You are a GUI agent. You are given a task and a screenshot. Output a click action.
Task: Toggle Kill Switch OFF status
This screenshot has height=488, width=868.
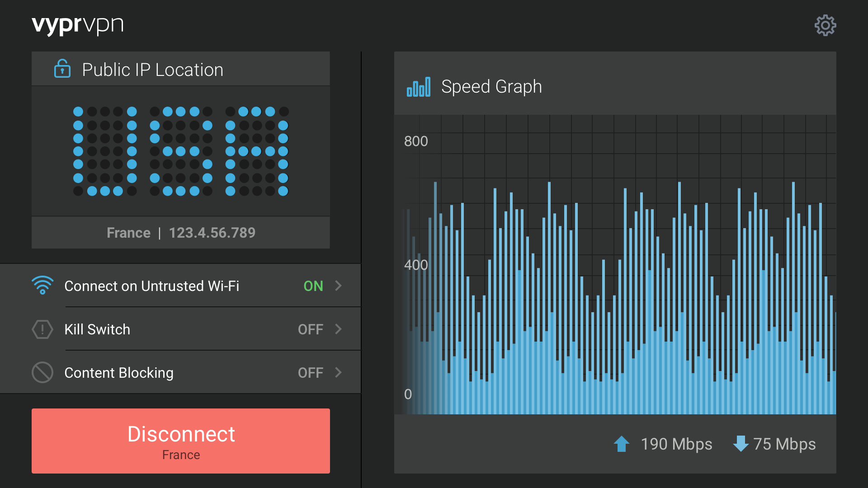pos(310,329)
